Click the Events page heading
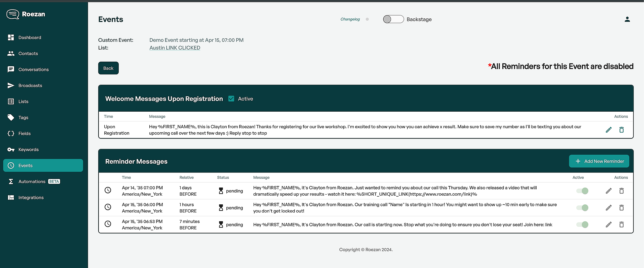The height and width of the screenshot is (268, 644). pos(111,19)
